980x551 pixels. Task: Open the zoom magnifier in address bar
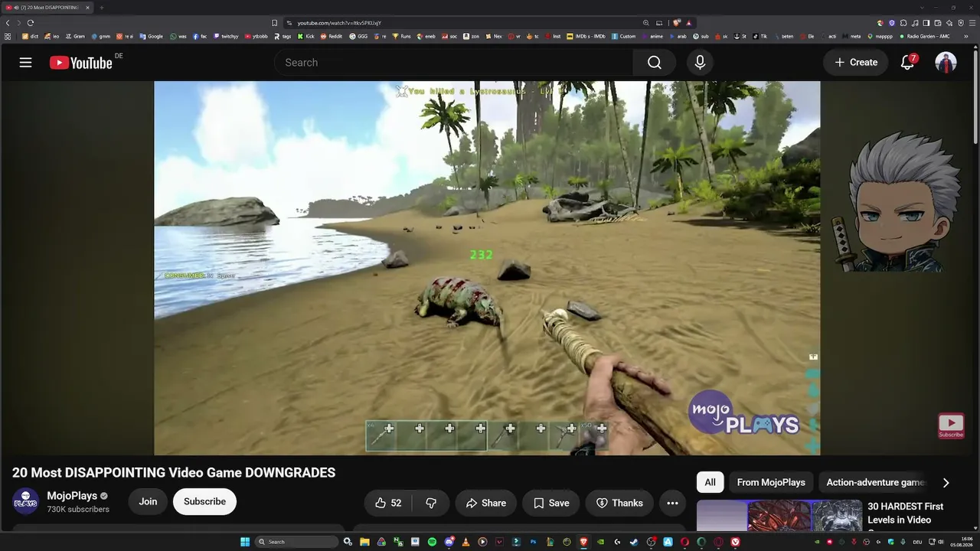(x=645, y=23)
